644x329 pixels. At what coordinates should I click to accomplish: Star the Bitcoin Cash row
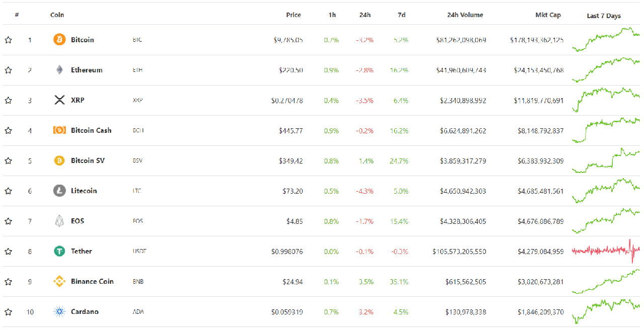point(8,130)
